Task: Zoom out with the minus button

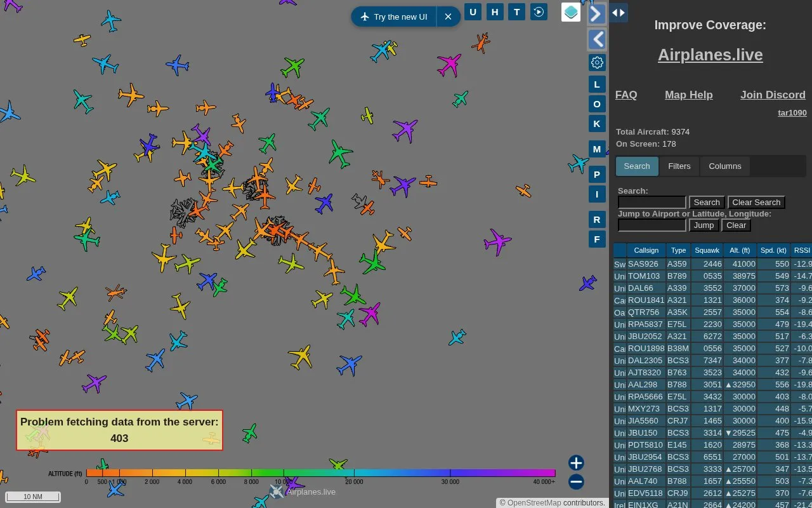Action: coord(576,482)
